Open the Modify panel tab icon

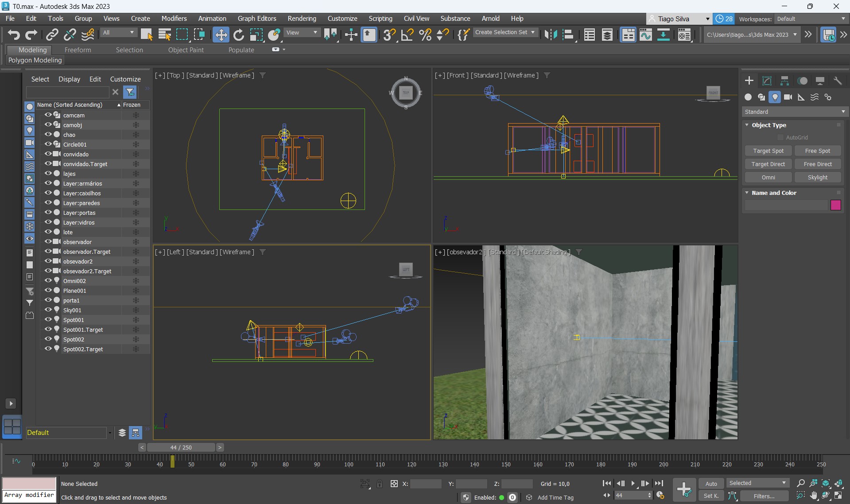pyautogui.click(x=767, y=81)
